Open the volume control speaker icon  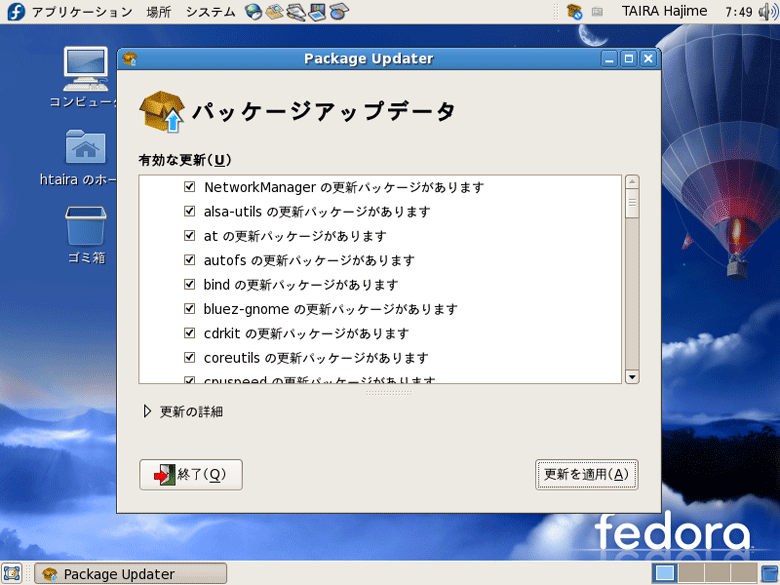tap(767, 12)
